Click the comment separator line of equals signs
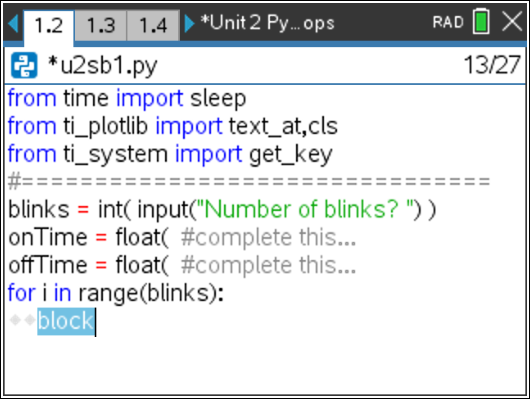Screen dimensions: 530x399 coord(249,182)
